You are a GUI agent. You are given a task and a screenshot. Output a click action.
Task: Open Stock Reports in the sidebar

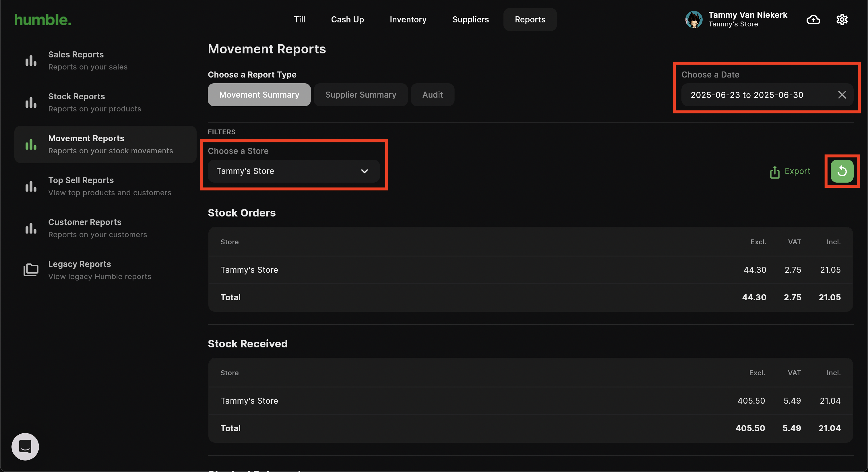(x=105, y=103)
